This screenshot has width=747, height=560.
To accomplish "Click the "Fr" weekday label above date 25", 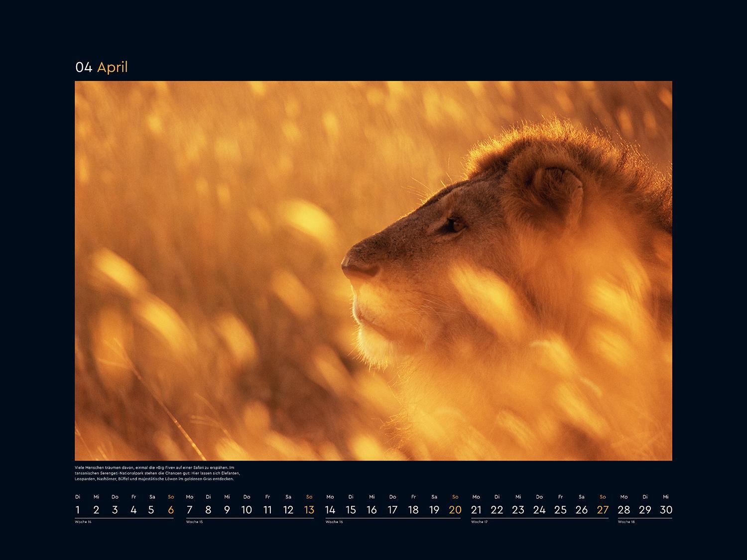I will coord(560,497).
